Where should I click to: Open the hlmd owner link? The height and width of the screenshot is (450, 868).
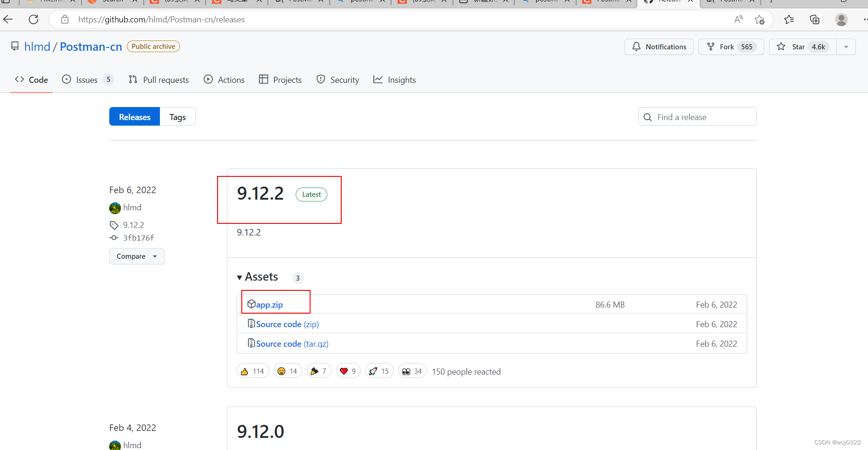pyautogui.click(x=37, y=47)
